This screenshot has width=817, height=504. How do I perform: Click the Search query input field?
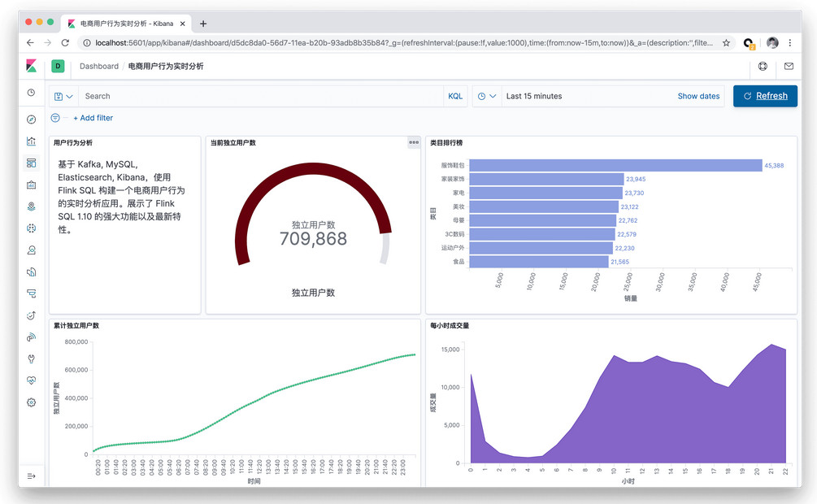click(x=260, y=96)
